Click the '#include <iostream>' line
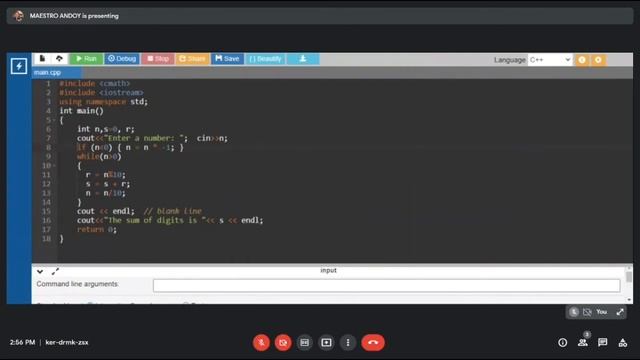 click(101, 93)
